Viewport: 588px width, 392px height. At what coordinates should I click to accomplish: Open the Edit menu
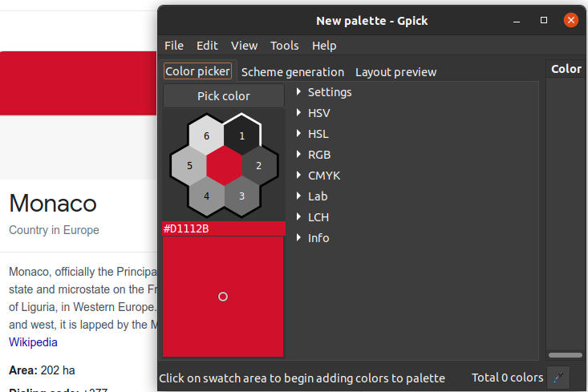207,46
